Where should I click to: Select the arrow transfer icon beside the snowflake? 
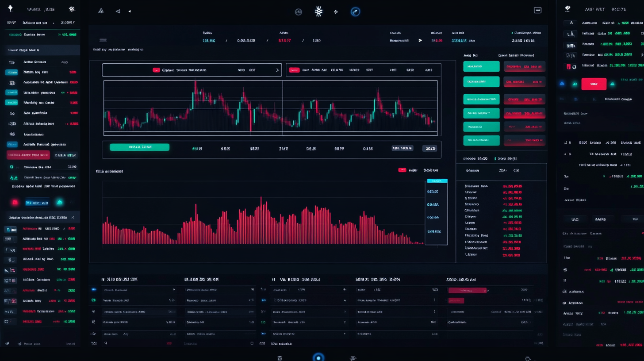point(335,12)
